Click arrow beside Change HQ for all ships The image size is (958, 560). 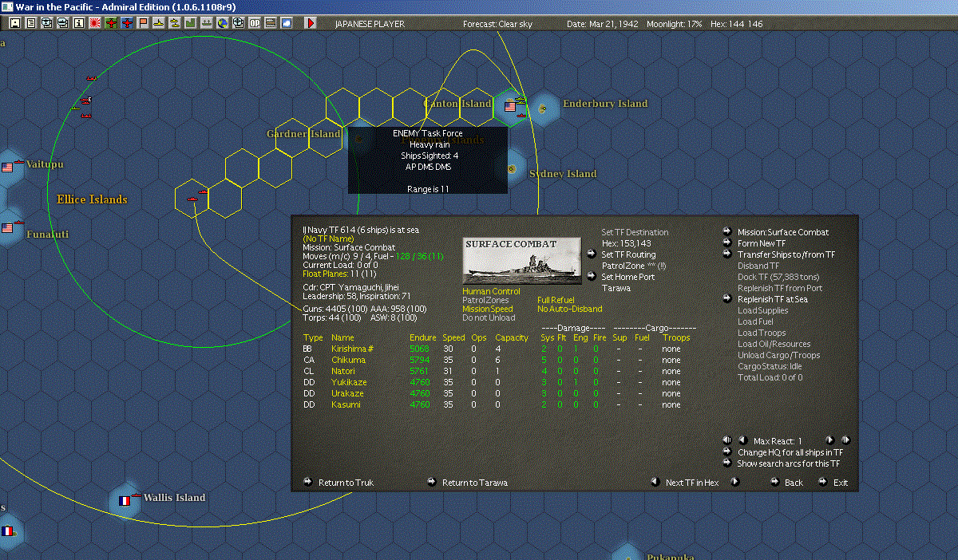pos(727,452)
